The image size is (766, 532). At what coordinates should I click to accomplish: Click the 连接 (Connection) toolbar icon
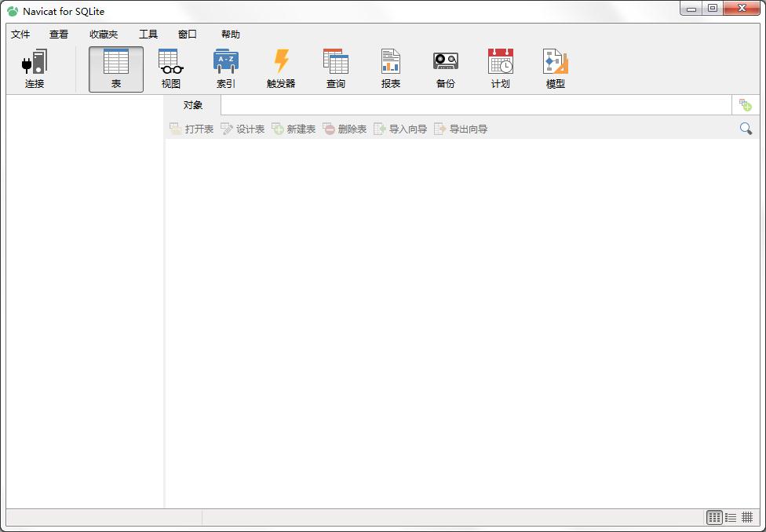tap(35, 68)
